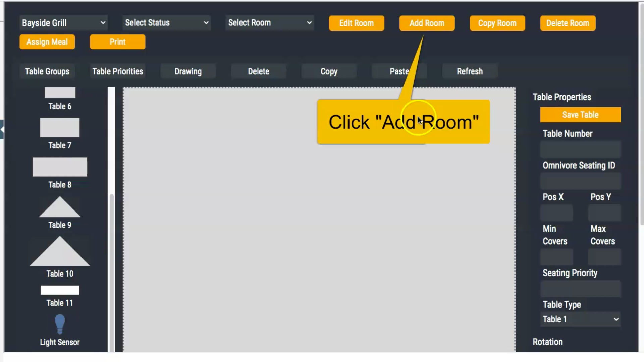
Task: Switch to Table Priorities
Action: point(117,71)
